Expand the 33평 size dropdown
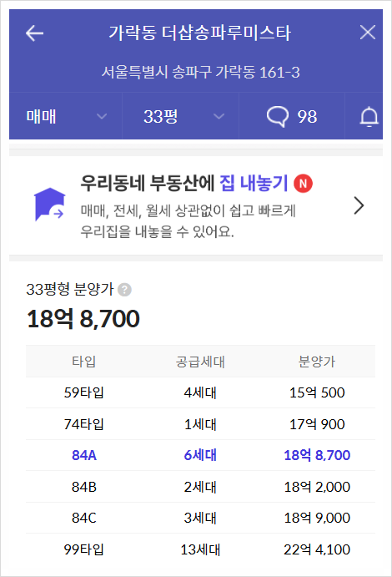The height and width of the screenshot is (577, 392). coord(180,116)
